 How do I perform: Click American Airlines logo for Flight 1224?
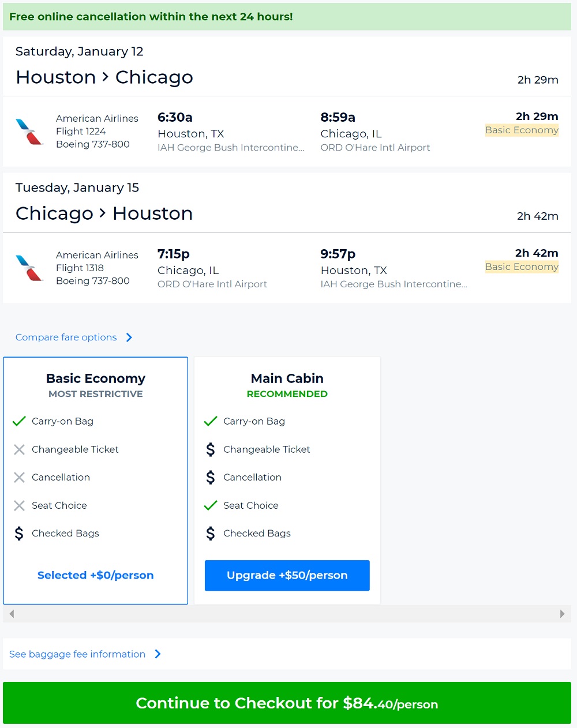click(x=29, y=132)
